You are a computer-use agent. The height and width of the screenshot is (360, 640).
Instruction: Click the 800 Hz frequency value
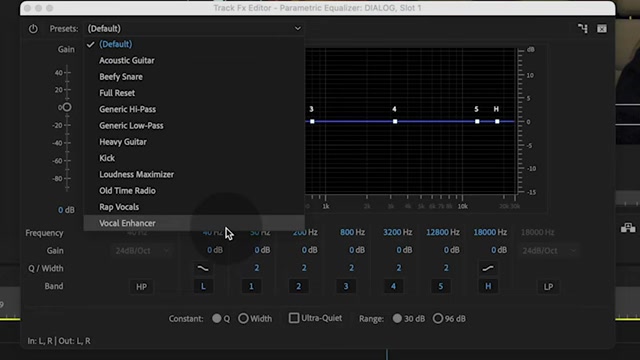click(x=352, y=232)
